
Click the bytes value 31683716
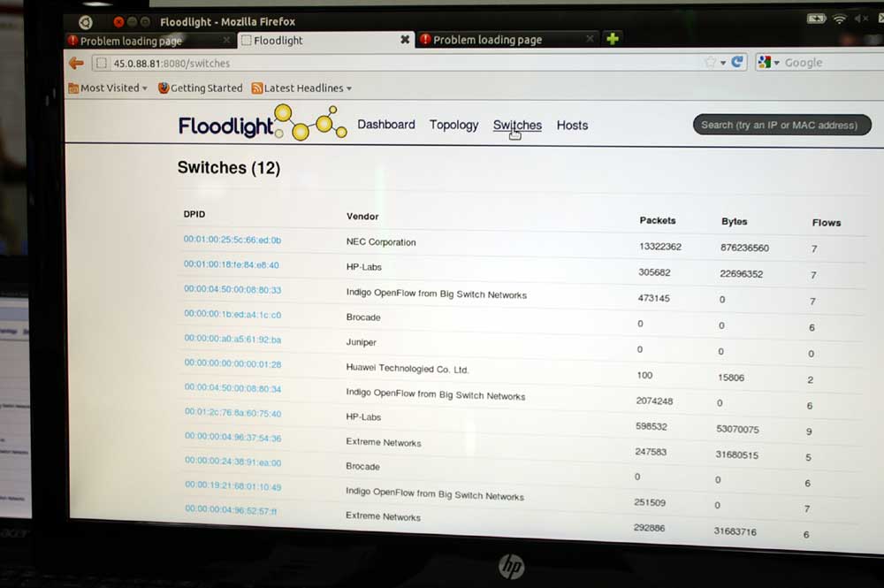pyautogui.click(x=735, y=531)
